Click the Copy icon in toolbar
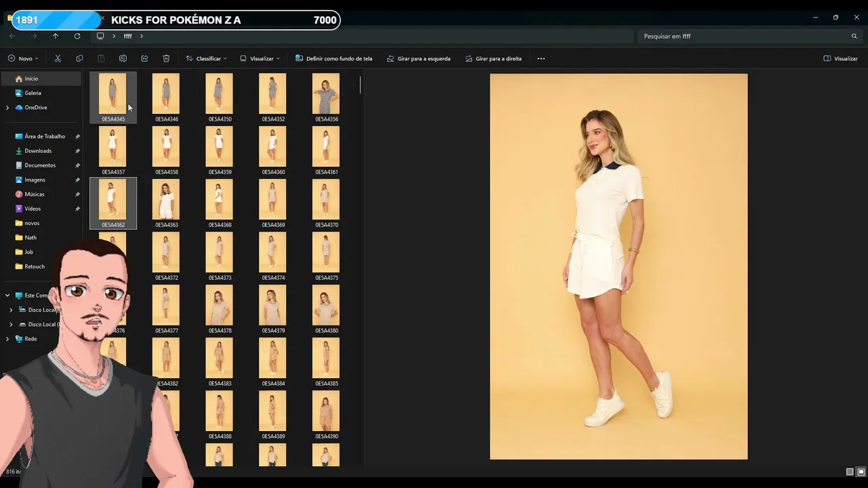Viewport: 868px width, 488px height. click(x=79, y=58)
